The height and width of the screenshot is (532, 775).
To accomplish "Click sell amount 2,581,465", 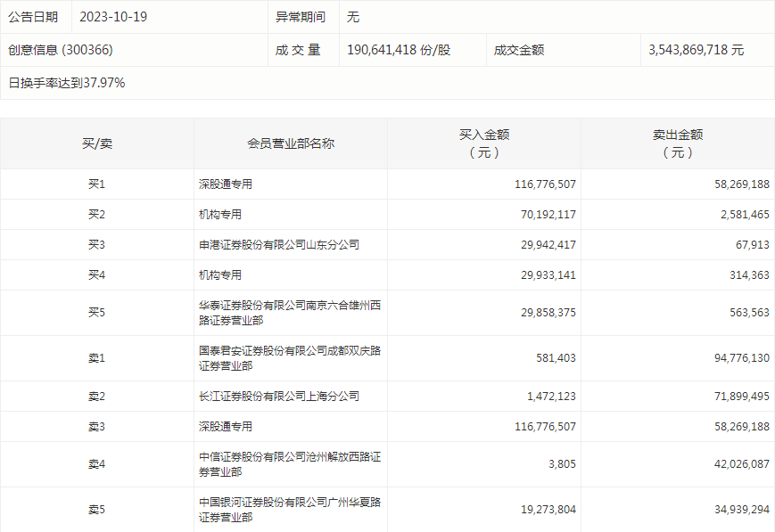I will [745, 215].
